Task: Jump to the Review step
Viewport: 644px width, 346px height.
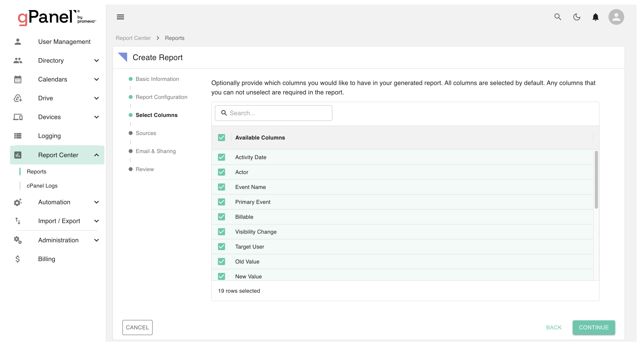Action: click(x=144, y=169)
